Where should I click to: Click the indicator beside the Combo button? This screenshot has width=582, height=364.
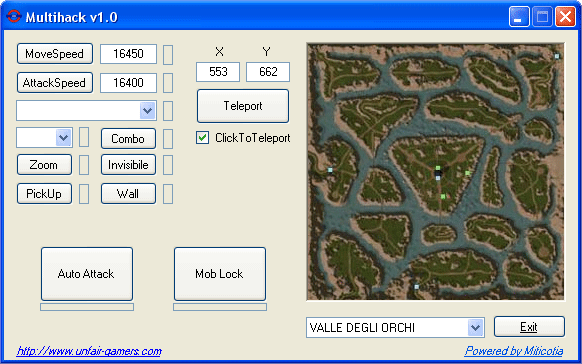click(x=168, y=139)
